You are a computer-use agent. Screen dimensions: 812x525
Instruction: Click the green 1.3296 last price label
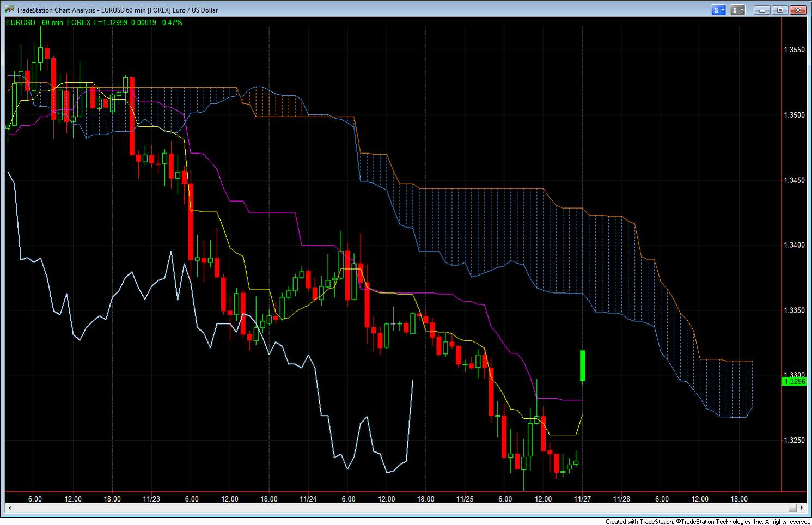pos(794,381)
